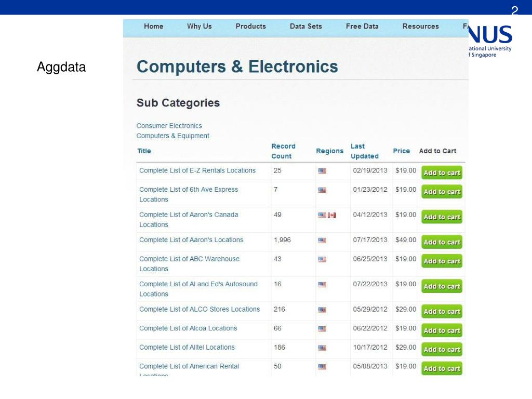The height and width of the screenshot is (399, 532).
Task: Open the Products menu
Action: (251, 26)
